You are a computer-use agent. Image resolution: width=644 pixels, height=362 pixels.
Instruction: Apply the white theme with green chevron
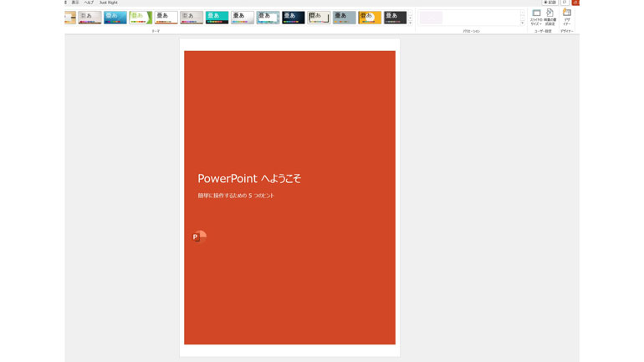141,18
